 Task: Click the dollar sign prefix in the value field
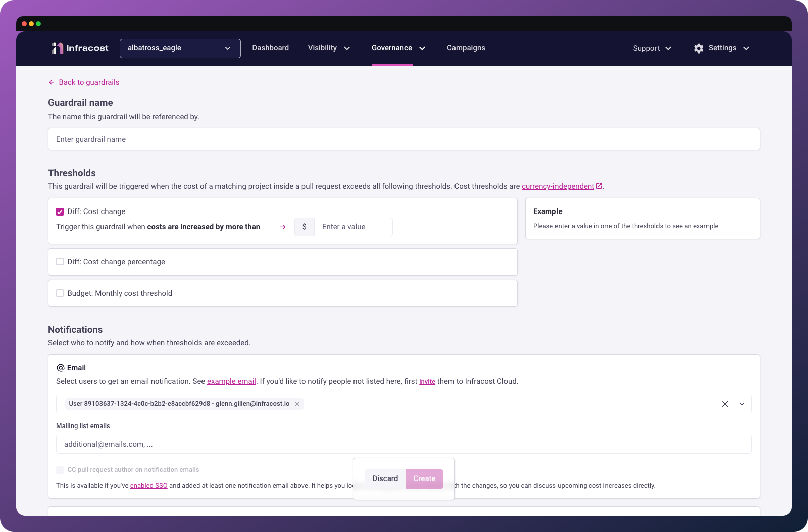pyautogui.click(x=305, y=227)
